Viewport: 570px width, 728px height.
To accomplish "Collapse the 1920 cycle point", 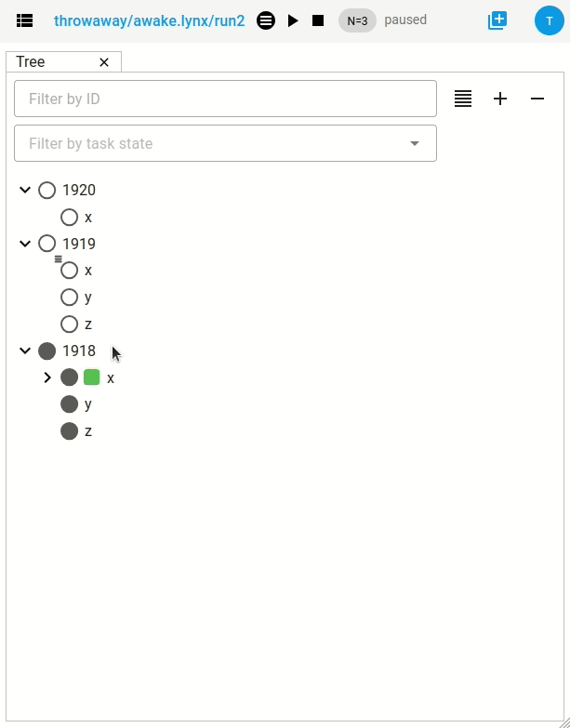I will (x=25, y=191).
